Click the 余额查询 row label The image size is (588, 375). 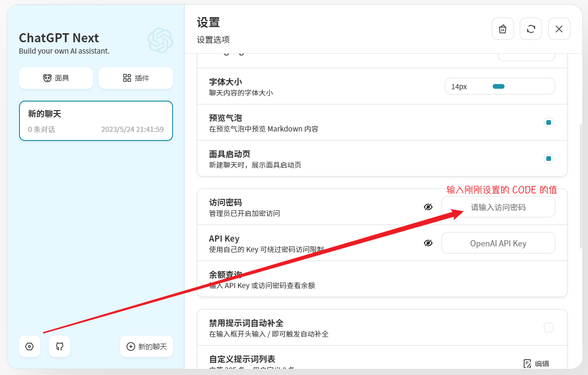[226, 275]
